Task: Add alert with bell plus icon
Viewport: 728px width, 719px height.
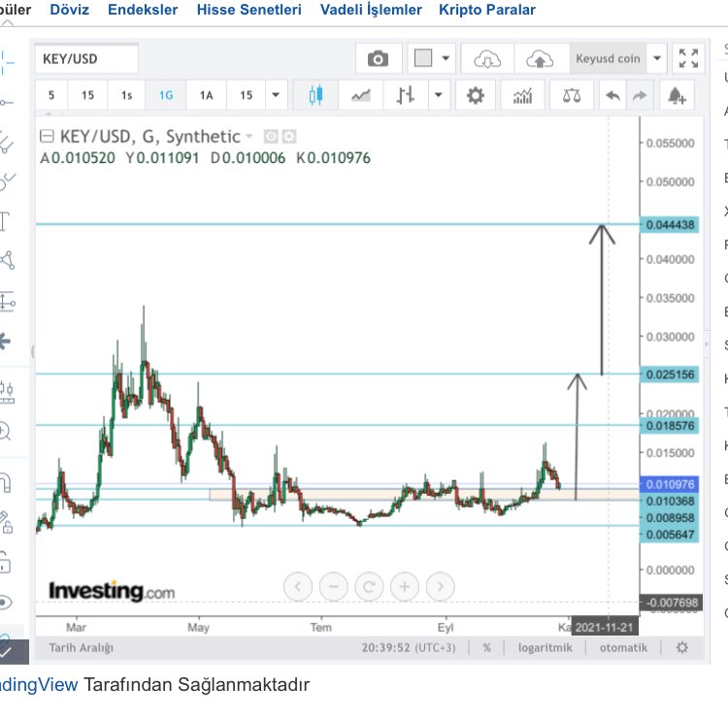Action: pos(677,96)
